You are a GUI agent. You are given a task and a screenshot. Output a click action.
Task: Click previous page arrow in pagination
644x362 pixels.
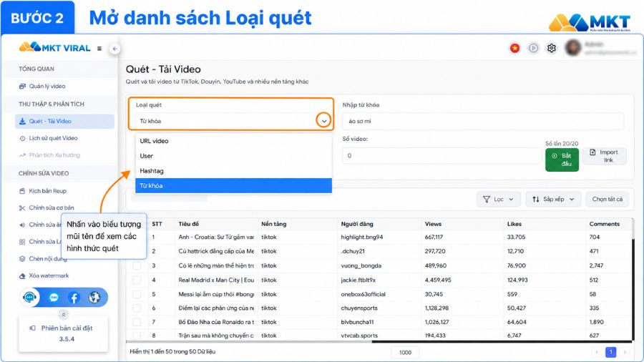(597, 352)
